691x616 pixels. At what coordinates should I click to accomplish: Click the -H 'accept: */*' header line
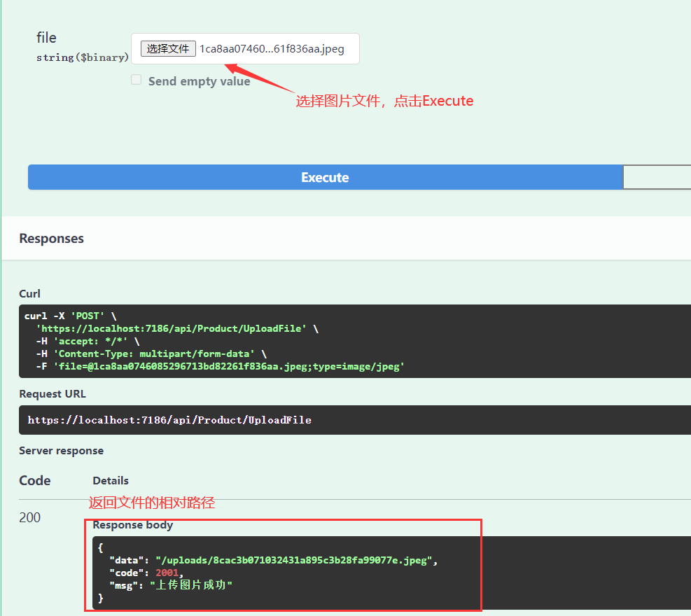[88, 342]
